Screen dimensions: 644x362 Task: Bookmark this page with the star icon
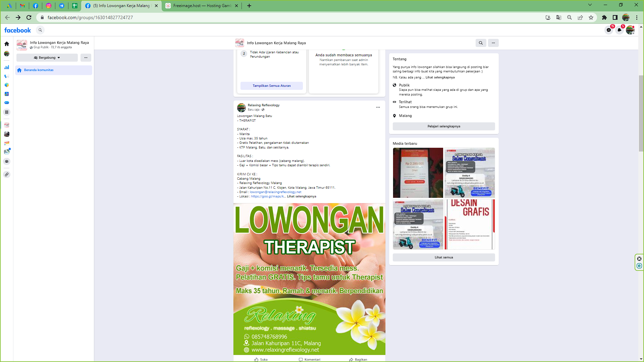pyautogui.click(x=591, y=17)
